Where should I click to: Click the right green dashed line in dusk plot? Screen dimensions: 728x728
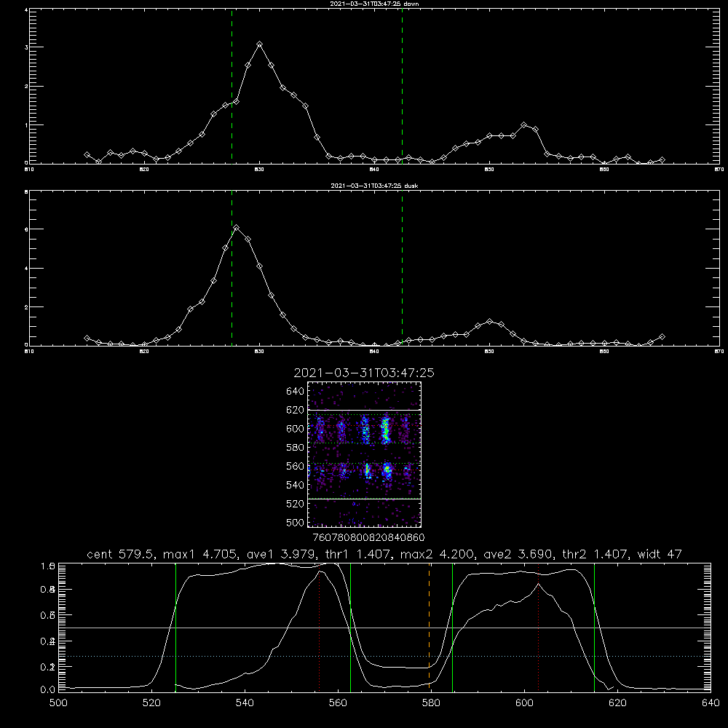[x=402, y=268]
